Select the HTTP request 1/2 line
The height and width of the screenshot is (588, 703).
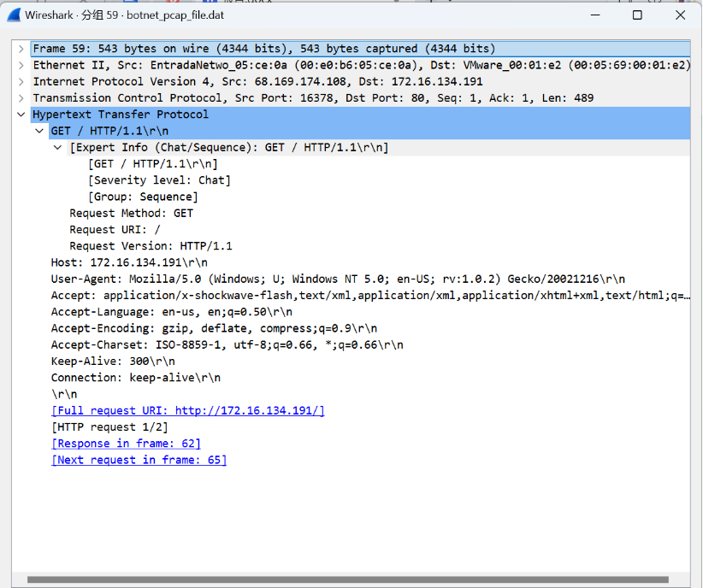click(x=109, y=427)
